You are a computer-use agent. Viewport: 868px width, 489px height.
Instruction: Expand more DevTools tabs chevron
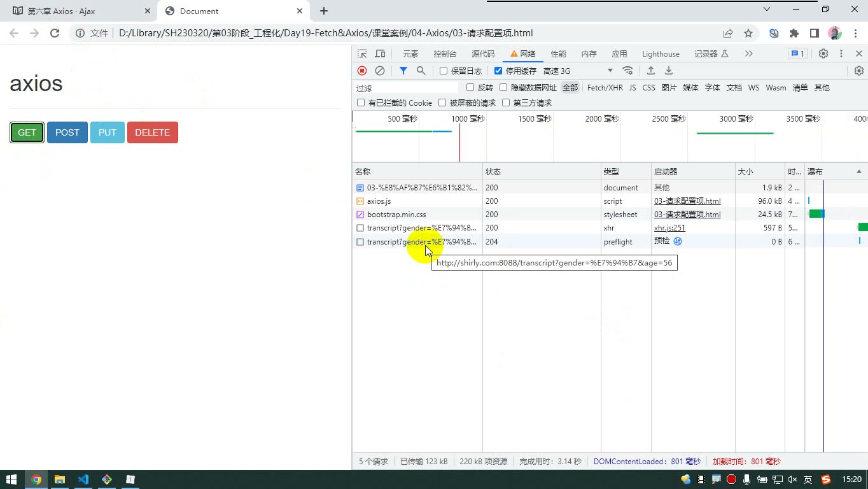click(x=749, y=54)
